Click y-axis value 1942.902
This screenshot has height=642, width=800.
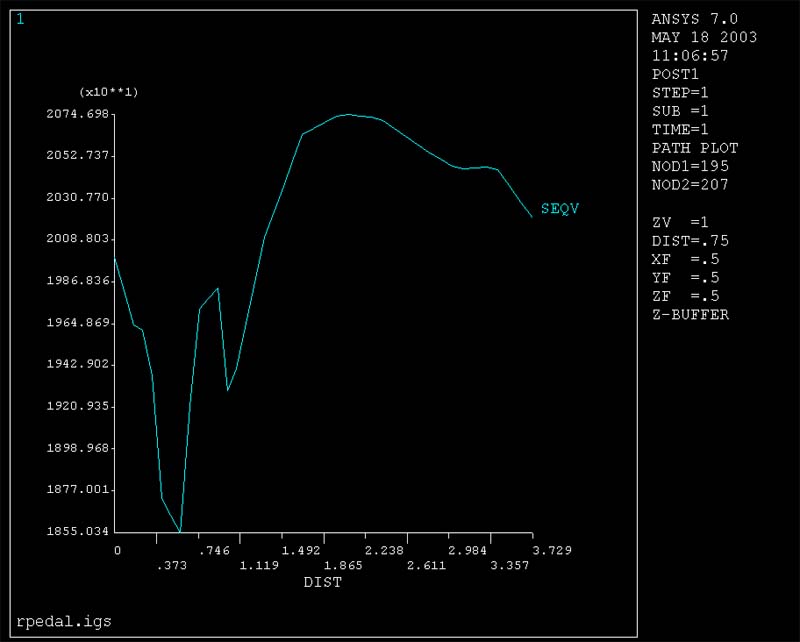tap(78, 364)
